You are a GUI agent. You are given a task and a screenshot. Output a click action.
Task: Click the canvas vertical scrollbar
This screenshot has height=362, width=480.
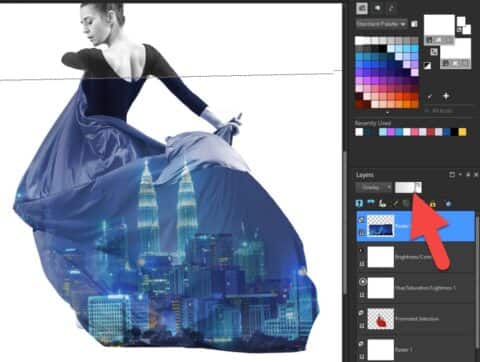[345, 223]
